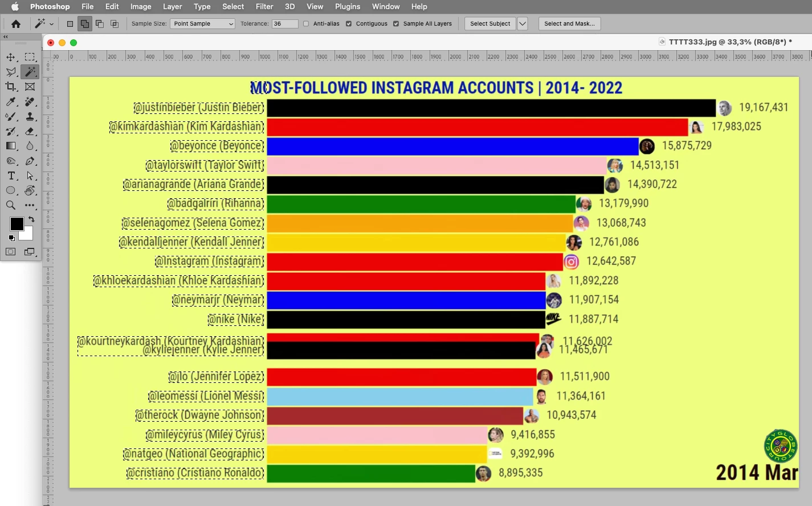The width and height of the screenshot is (812, 506).
Task: Click the Tolerance input field
Action: [x=285, y=24]
